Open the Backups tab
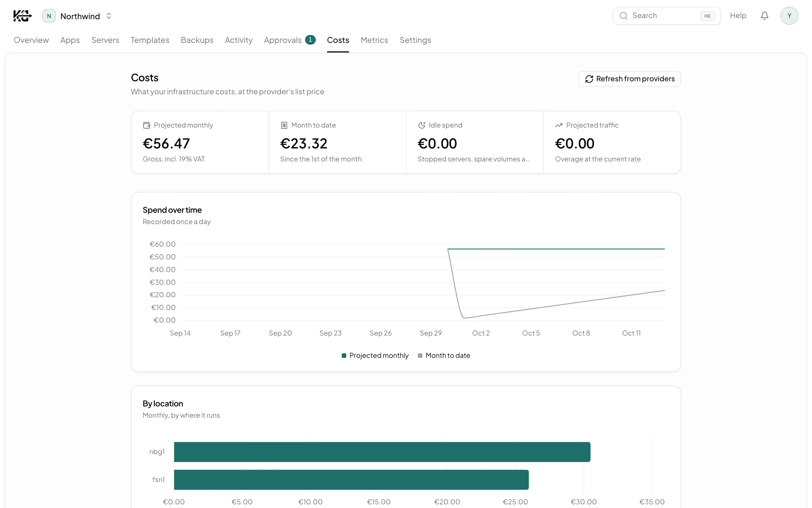The height and width of the screenshot is (508, 812). point(197,40)
